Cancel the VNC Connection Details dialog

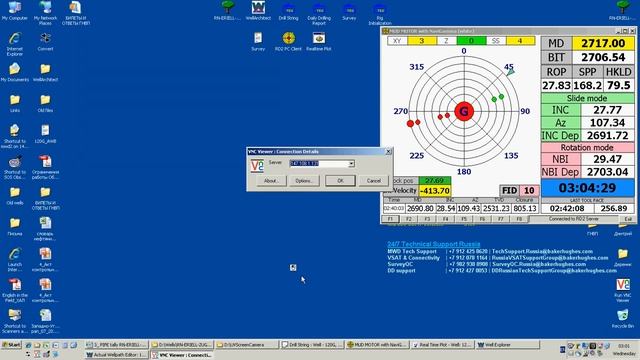coord(373,181)
